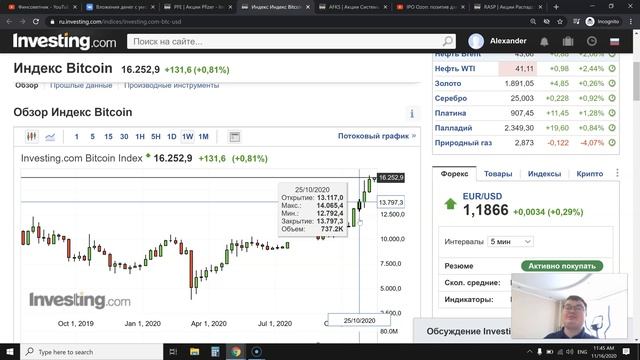Select the 1W chart interval
Screen dimensions: 640x360
(x=188, y=137)
